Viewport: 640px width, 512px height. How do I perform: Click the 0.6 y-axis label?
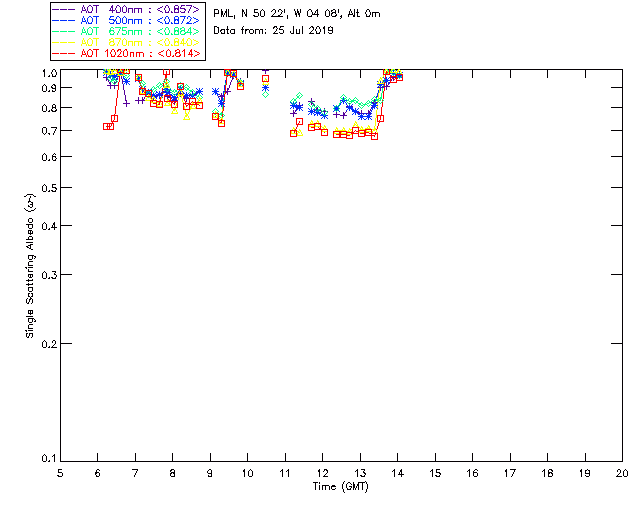[x=49, y=157]
